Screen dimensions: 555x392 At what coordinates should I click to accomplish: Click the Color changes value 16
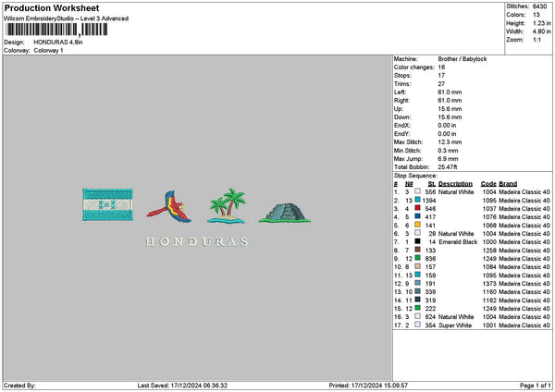(x=441, y=67)
